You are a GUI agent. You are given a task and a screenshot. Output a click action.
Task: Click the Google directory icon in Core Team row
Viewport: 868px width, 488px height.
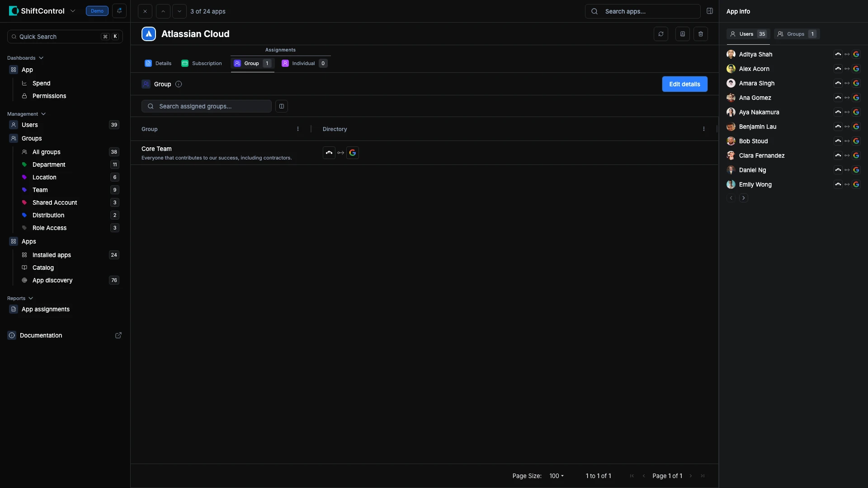pos(353,153)
